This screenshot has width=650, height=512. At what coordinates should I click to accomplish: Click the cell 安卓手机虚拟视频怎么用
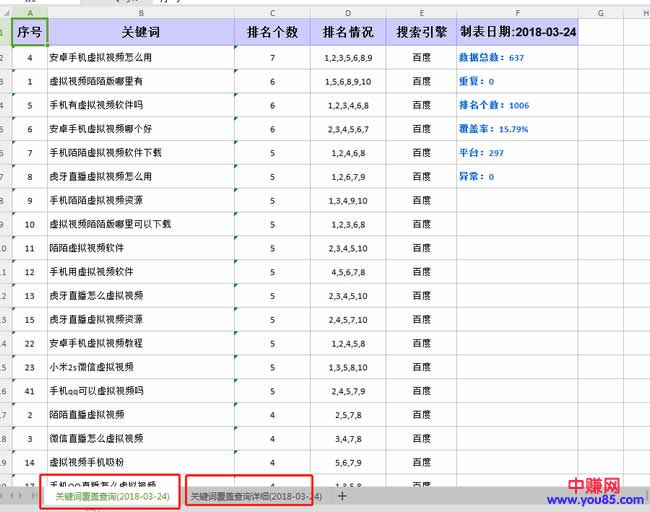(x=140, y=58)
